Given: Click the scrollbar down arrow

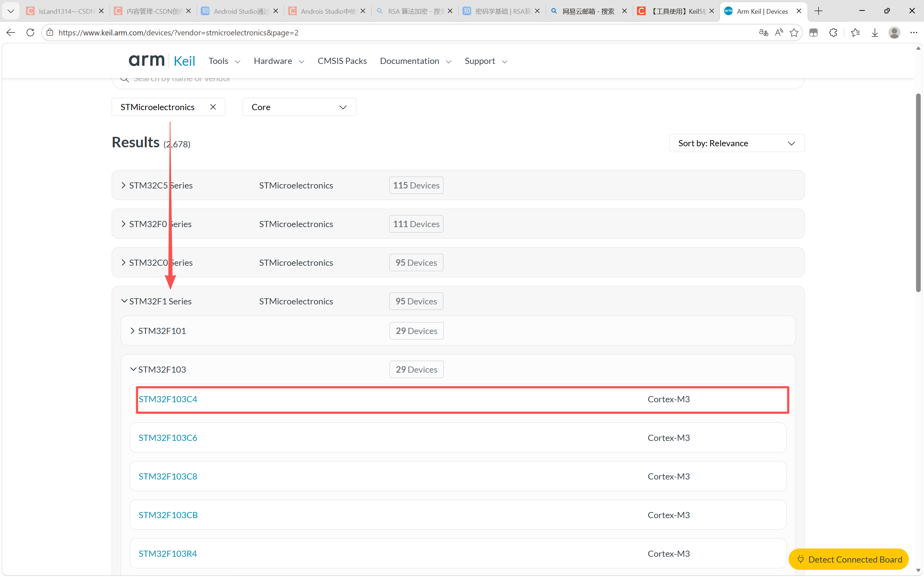Looking at the screenshot, I should click(x=918, y=570).
